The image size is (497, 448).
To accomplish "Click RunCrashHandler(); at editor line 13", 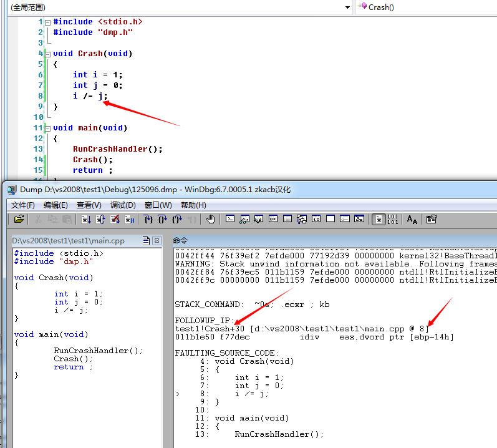I will pyautogui.click(x=118, y=149).
